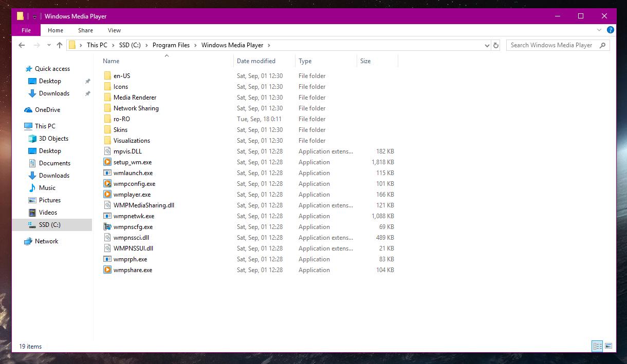Click the wmpnscfg.exe icon
Image resolution: width=627 pixels, height=364 pixels.
pos(107,227)
